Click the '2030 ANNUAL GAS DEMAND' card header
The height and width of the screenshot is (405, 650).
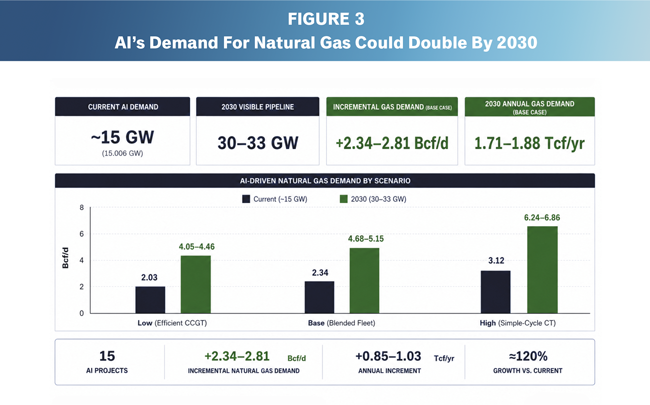click(530, 107)
